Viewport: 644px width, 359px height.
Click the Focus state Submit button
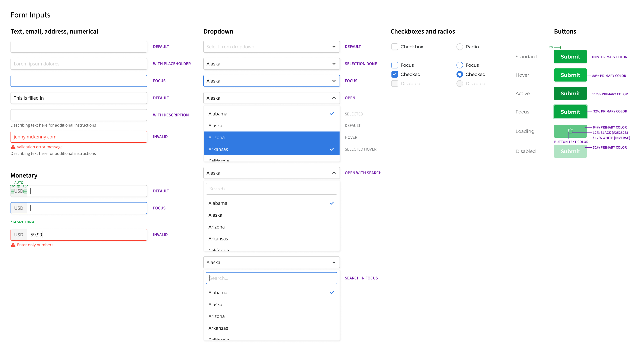(570, 112)
